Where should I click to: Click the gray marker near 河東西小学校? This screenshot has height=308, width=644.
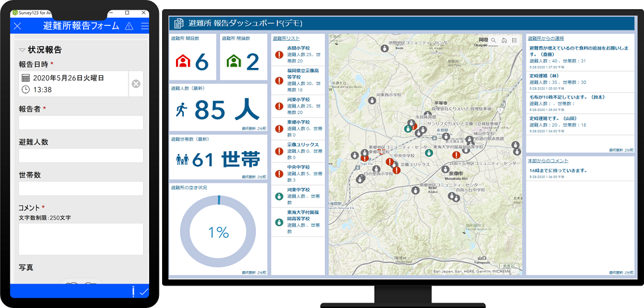372,100
